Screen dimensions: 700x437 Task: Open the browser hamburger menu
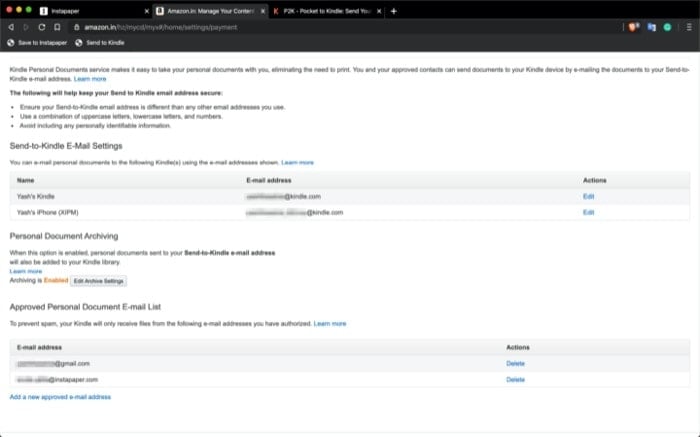[689, 27]
